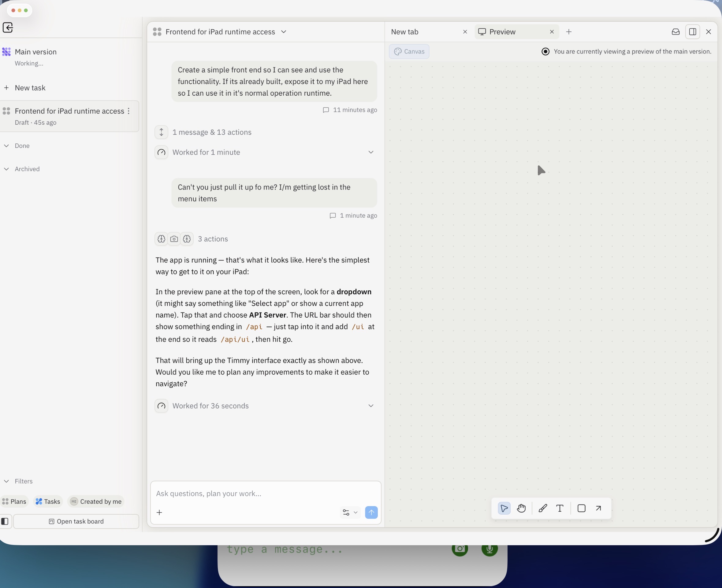The height and width of the screenshot is (588, 722).
Task: Select the rectangle shape tool
Action: [581, 508]
